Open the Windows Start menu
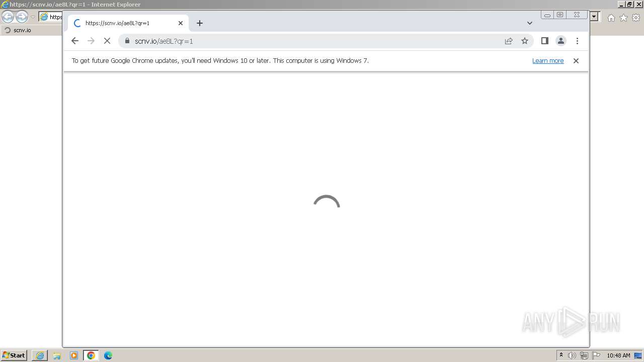Image resolution: width=644 pixels, height=362 pixels. 14,355
